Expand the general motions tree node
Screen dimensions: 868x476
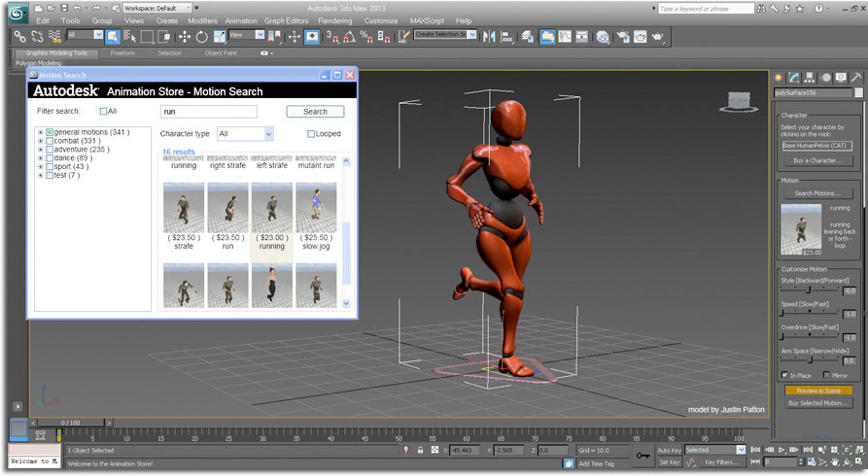coord(40,132)
